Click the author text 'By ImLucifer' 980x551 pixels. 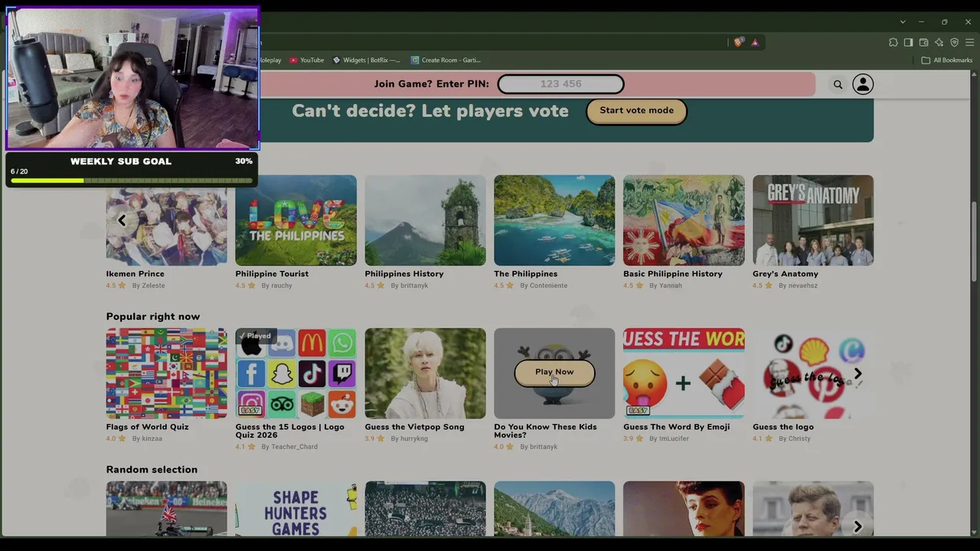pos(669,439)
